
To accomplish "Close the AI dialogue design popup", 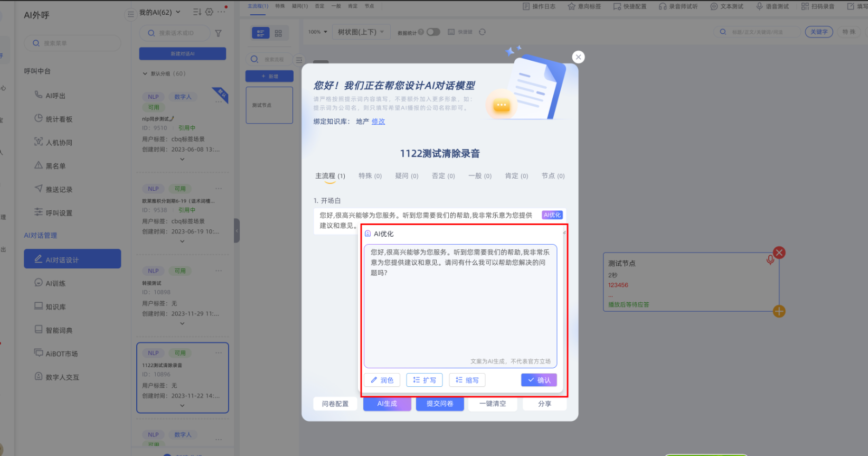I will click(x=578, y=57).
